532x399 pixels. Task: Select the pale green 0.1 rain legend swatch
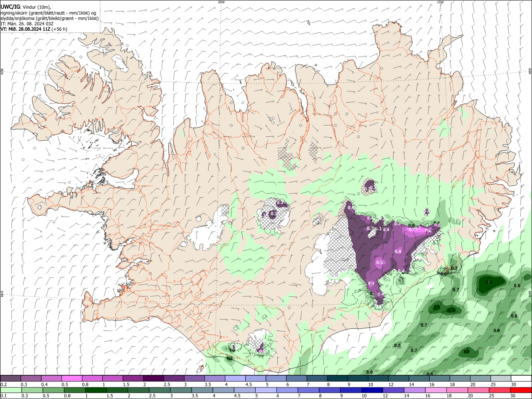point(11,390)
